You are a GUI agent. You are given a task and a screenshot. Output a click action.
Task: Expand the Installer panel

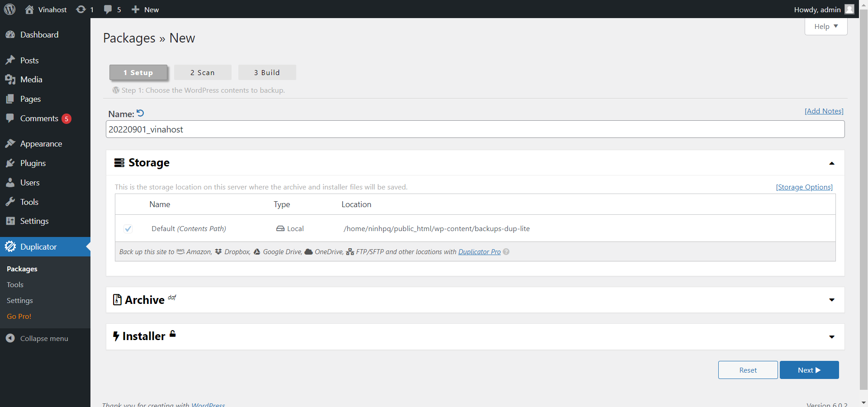click(x=831, y=337)
